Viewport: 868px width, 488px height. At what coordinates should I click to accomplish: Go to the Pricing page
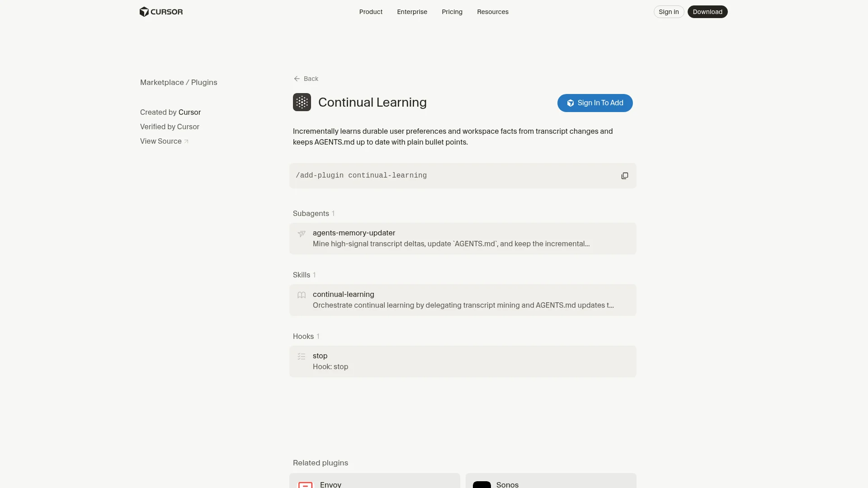coord(452,12)
